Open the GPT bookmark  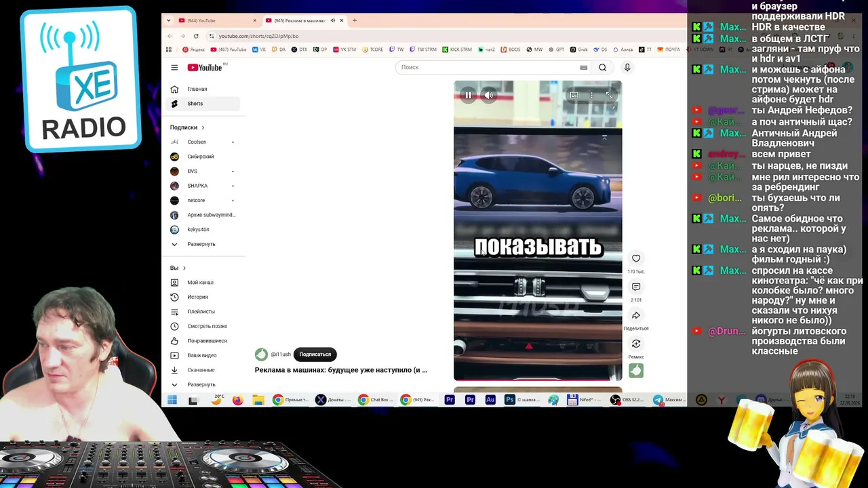556,49
